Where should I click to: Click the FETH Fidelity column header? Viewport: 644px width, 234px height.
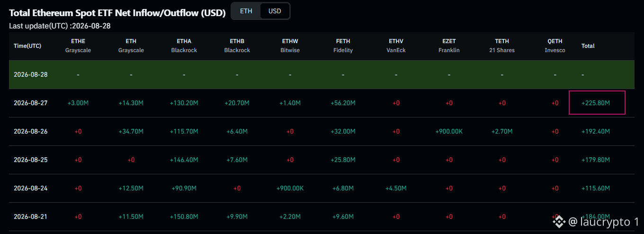coord(343,46)
